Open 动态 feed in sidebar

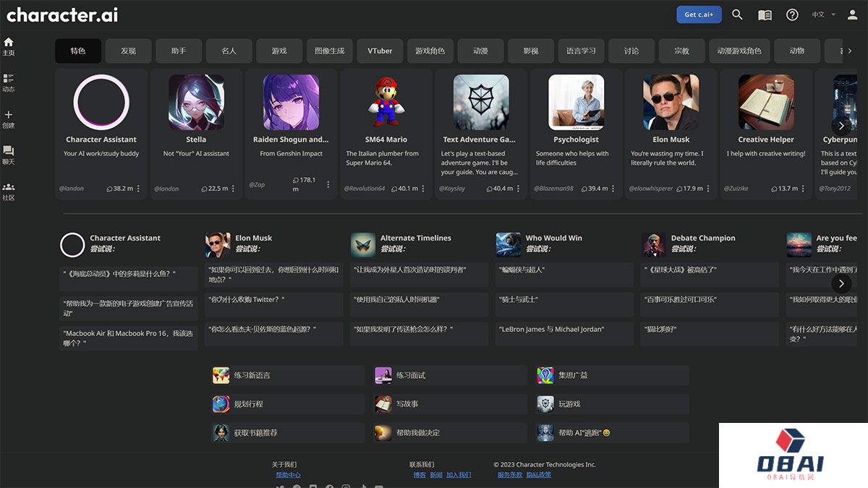click(9, 82)
